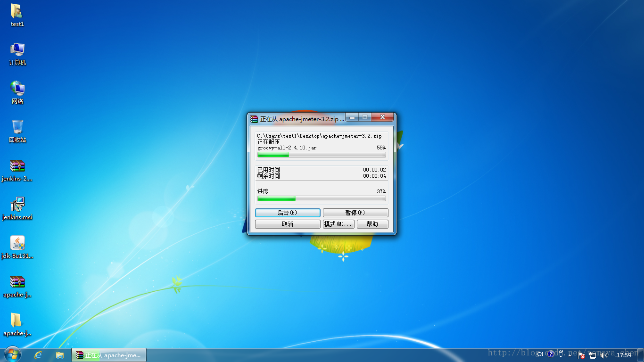644x362 pixels.
Task: Click the CH language indicator in tray
Action: [540, 354]
